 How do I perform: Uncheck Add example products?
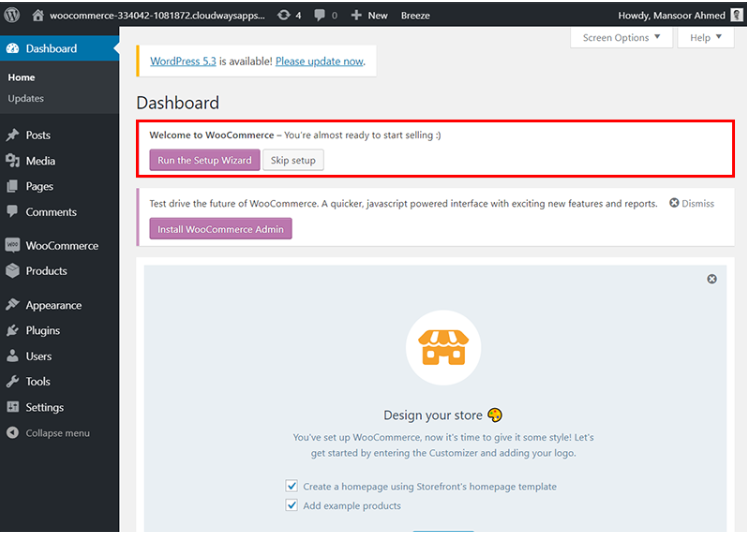coord(292,505)
